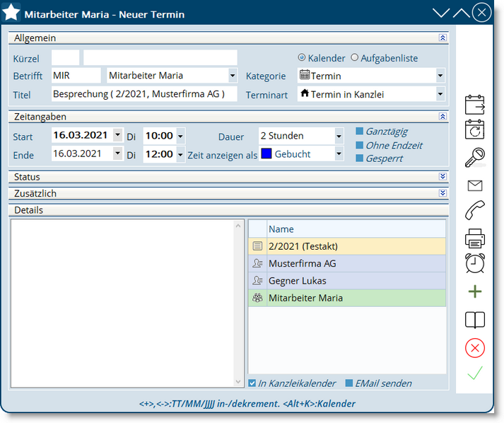The width and height of the screenshot is (504, 423).
Task: Uncheck In Kanzleikalender checkbox
Action: [x=252, y=383]
